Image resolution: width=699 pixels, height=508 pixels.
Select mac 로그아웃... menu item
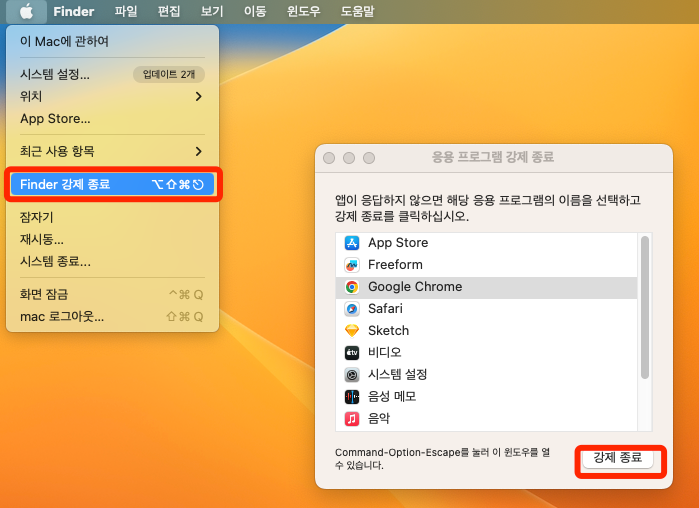coord(112,316)
